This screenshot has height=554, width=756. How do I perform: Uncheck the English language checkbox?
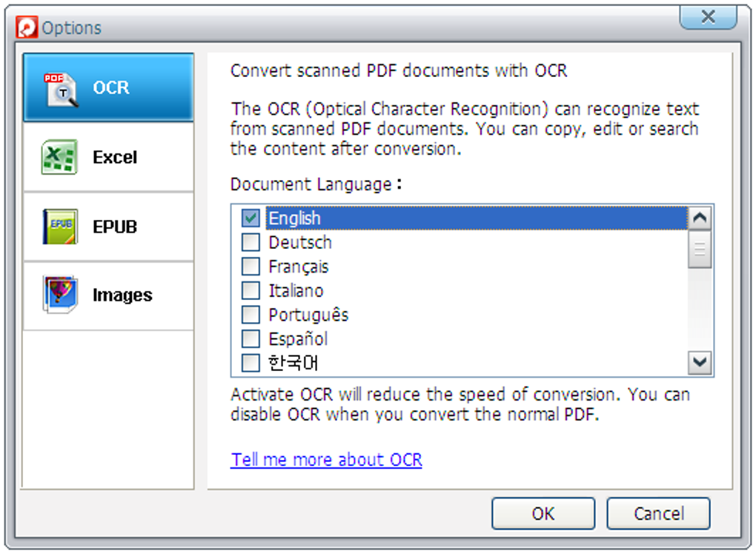[251, 218]
